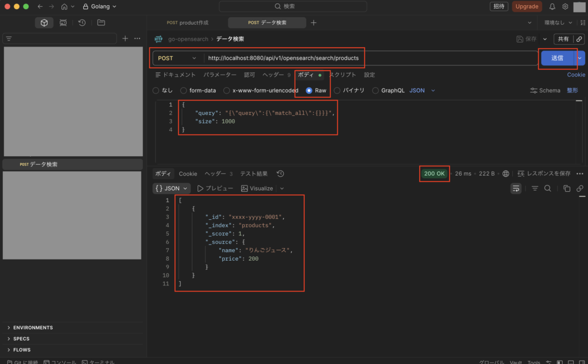
Task: Click the 送信 send button
Action: click(x=557, y=58)
